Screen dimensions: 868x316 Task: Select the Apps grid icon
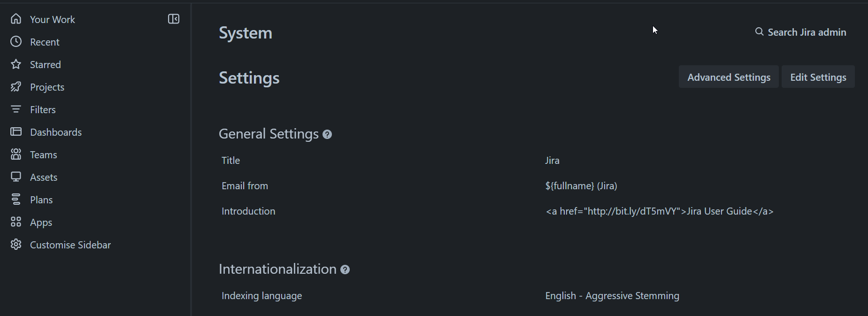click(x=15, y=222)
